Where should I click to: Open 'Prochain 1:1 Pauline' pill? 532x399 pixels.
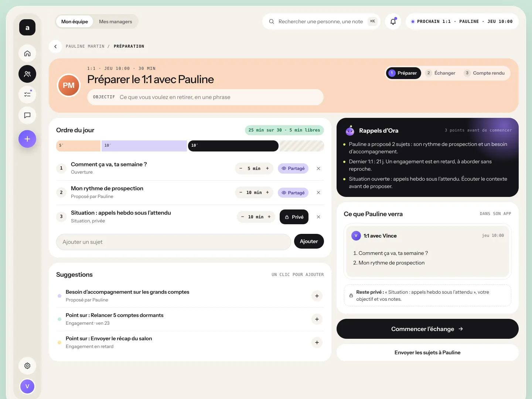462,21
